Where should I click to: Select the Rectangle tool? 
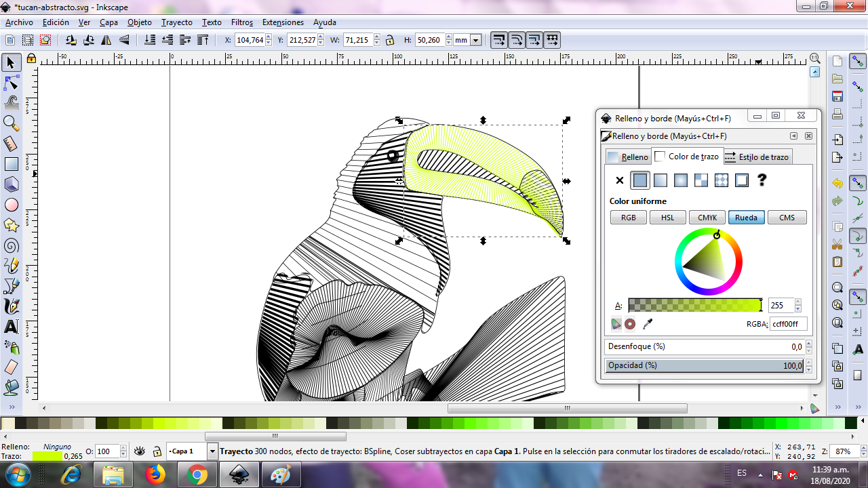click(x=11, y=164)
